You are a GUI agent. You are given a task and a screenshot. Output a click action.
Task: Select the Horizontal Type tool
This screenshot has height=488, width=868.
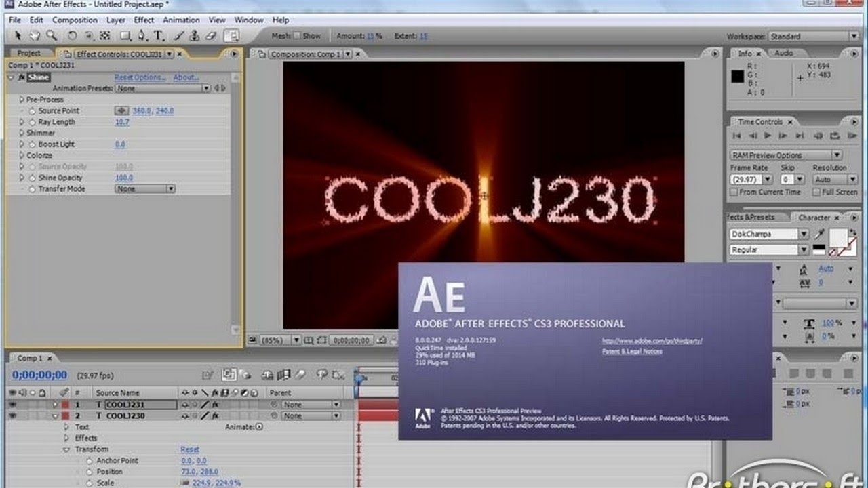coord(159,36)
